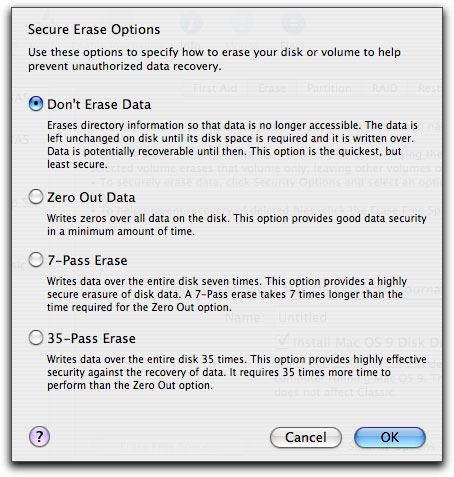The image size is (454, 477).
Task: Click the 'Erases directory information' description paragraph
Action: point(232,145)
